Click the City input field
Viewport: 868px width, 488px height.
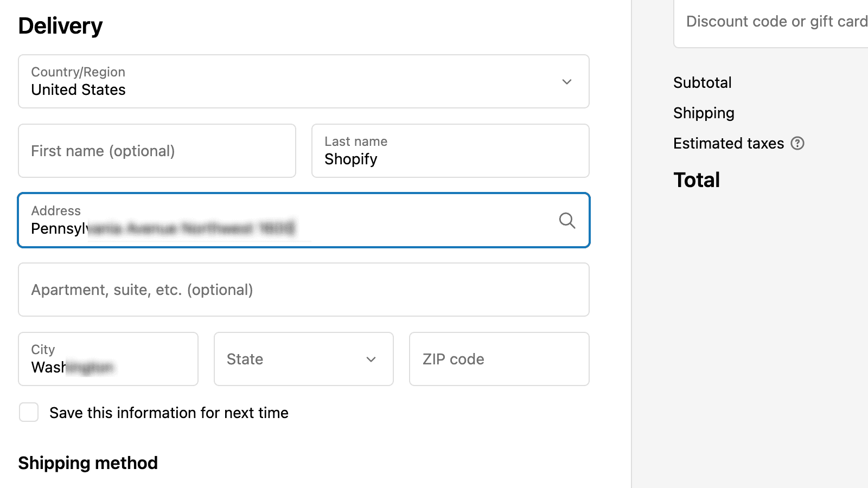click(x=108, y=359)
